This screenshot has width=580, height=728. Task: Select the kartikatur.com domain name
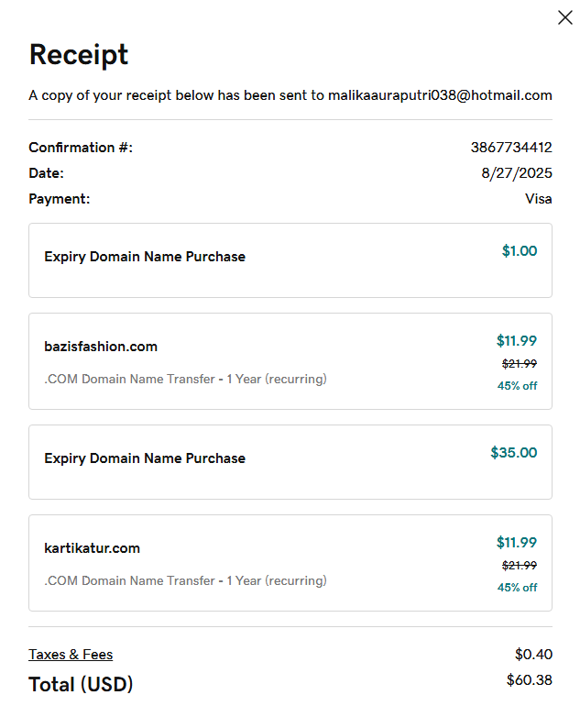(92, 548)
